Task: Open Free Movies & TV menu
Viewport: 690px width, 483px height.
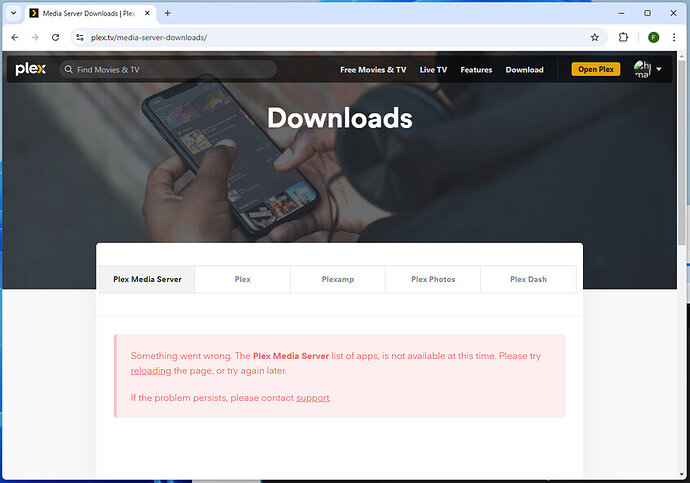Action: [373, 70]
